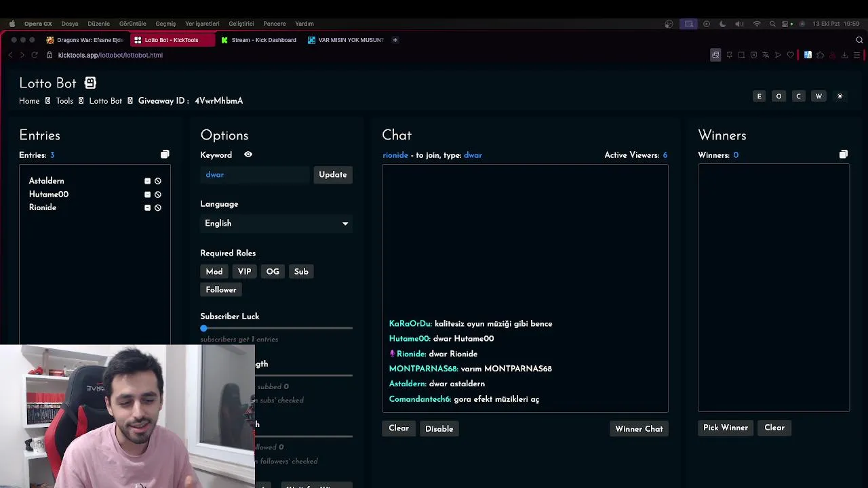Go back with the browser back arrow
The height and width of the screenshot is (488, 868).
(10, 55)
